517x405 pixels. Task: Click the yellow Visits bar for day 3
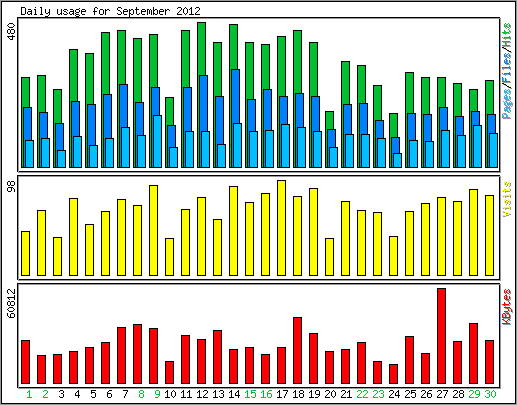click(57, 256)
